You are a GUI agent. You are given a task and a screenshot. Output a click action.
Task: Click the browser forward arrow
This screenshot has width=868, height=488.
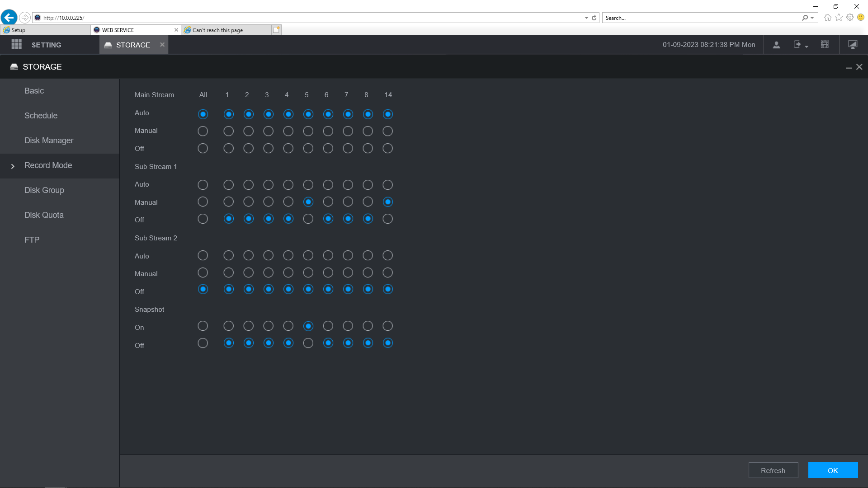[x=25, y=18]
